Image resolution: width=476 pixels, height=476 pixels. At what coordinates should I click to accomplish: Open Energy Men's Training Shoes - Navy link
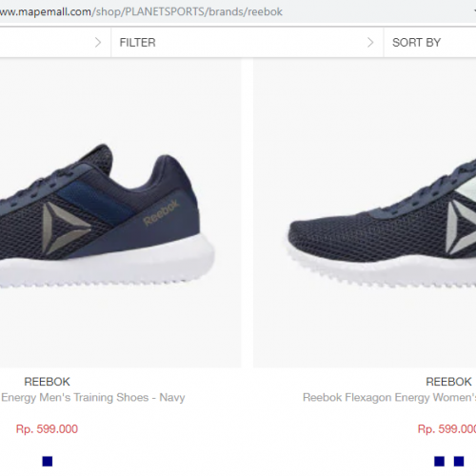tap(93, 397)
